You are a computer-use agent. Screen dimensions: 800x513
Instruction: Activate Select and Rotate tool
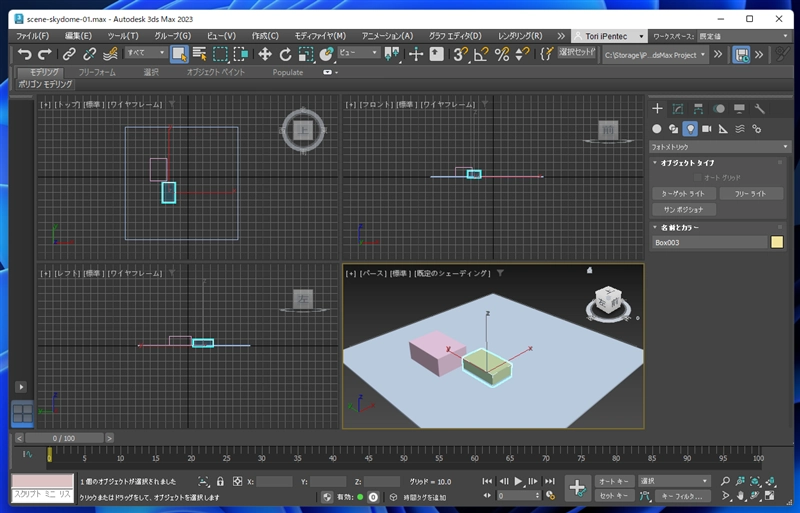(x=285, y=54)
